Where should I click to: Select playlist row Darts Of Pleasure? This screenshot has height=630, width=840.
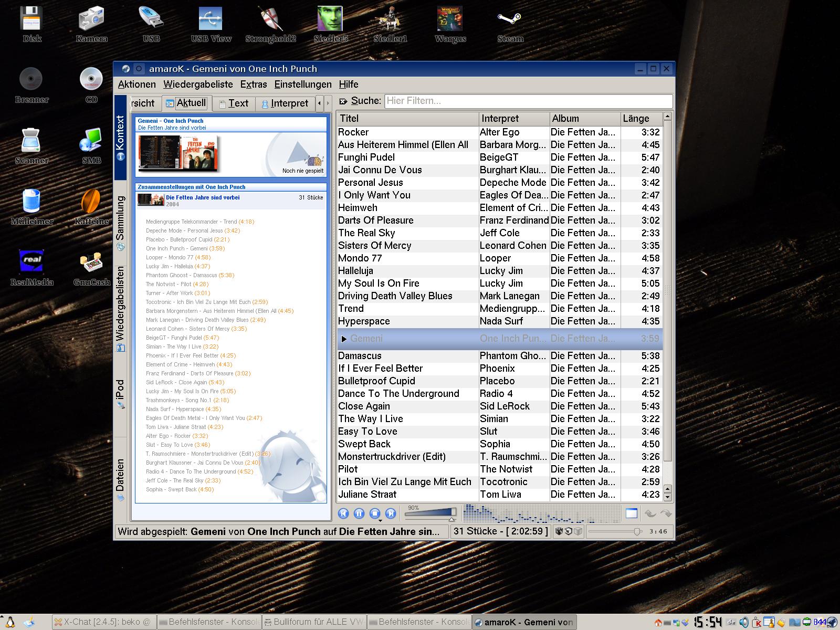[x=499, y=220]
